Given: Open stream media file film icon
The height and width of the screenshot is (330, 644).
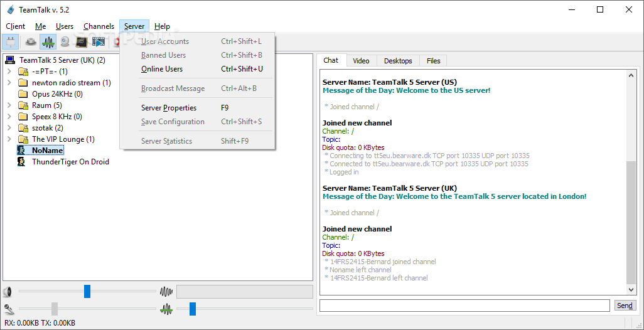Looking at the screenshot, I should point(99,42).
